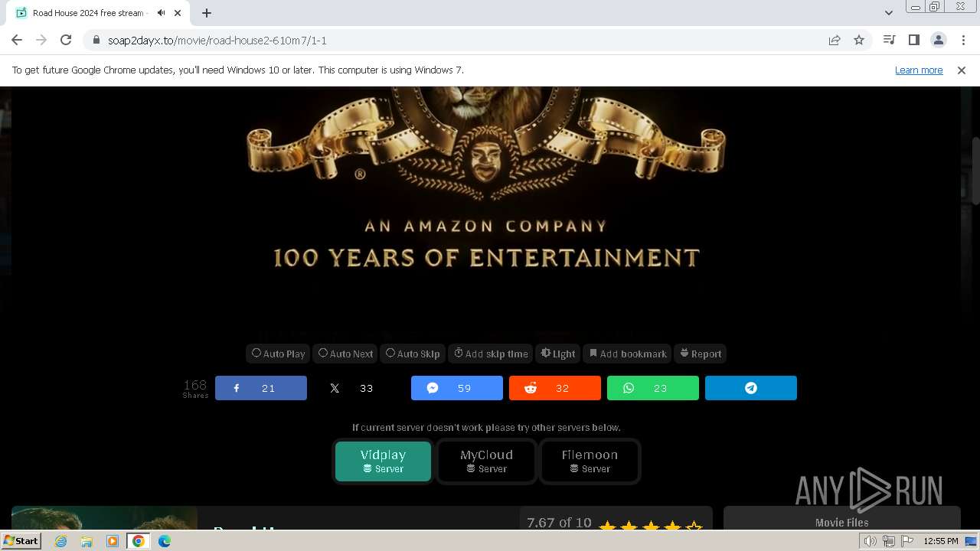Toggle the Auto Skip option
980x551 pixels.
click(413, 354)
